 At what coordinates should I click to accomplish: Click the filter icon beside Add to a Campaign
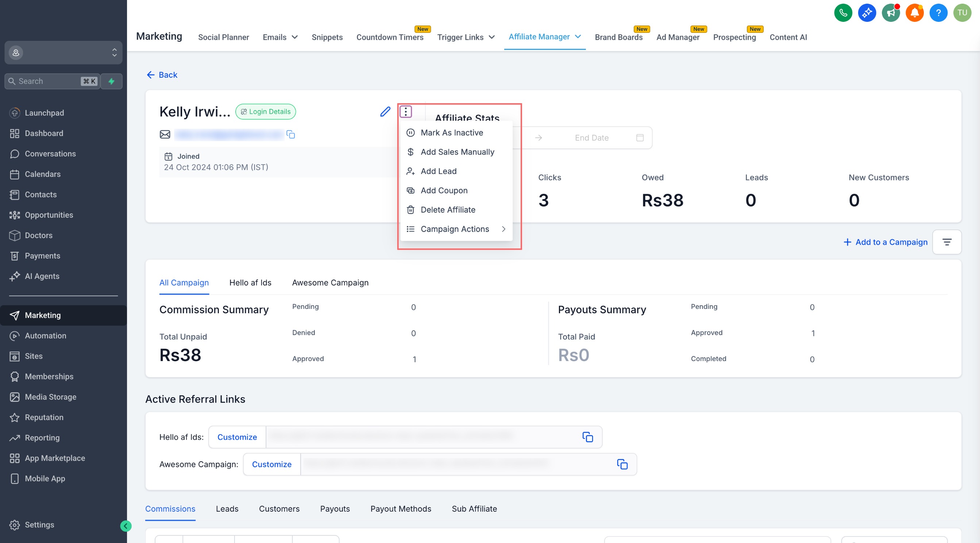tap(946, 242)
